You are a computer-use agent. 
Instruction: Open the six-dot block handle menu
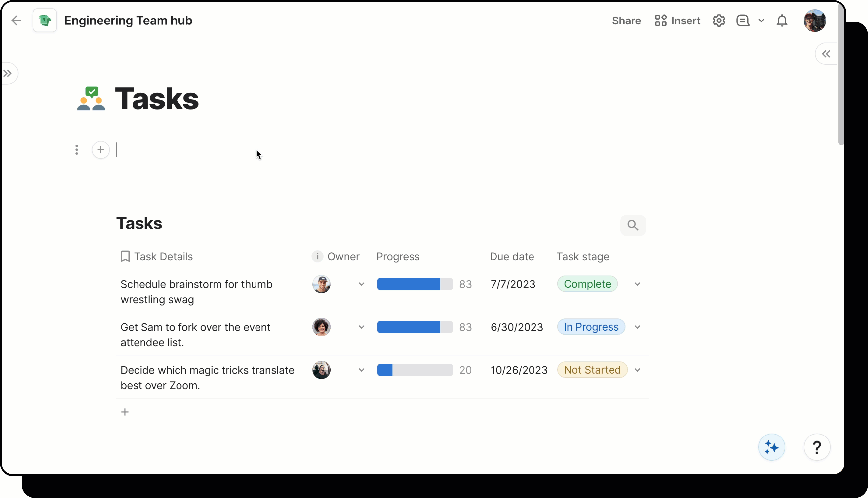(77, 150)
